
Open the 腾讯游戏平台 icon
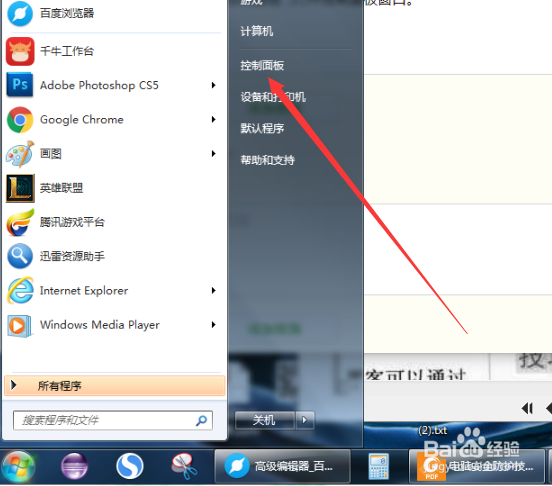[20, 222]
